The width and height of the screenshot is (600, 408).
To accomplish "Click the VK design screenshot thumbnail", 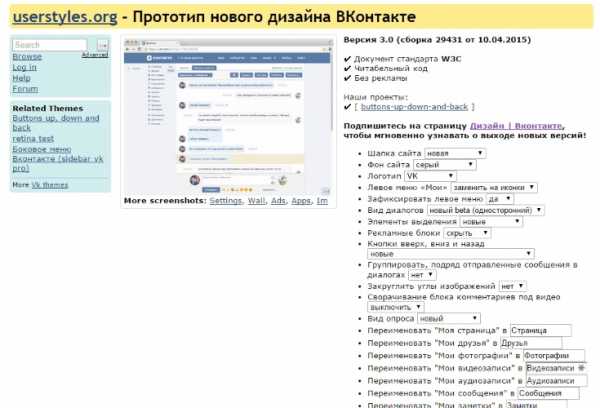I will tap(228, 117).
